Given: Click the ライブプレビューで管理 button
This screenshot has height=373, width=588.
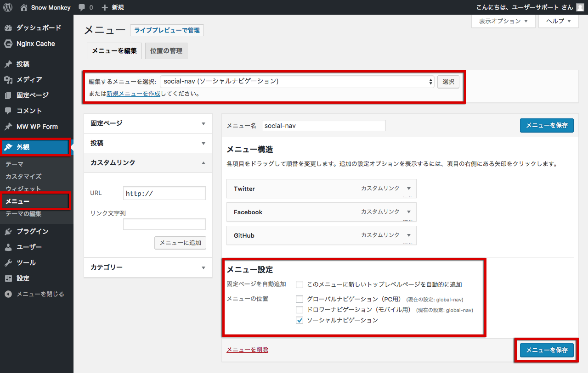Looking at the screenshot, I should click(x=167, y=30).
